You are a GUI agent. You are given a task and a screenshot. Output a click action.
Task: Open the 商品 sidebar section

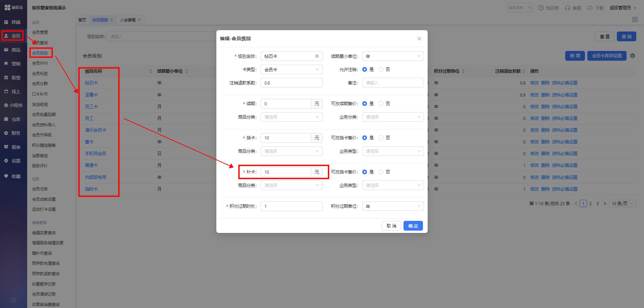point(13,50)
